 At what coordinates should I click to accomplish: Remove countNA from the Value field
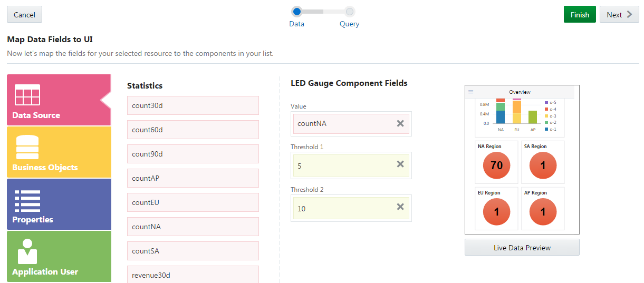(400, 123)
